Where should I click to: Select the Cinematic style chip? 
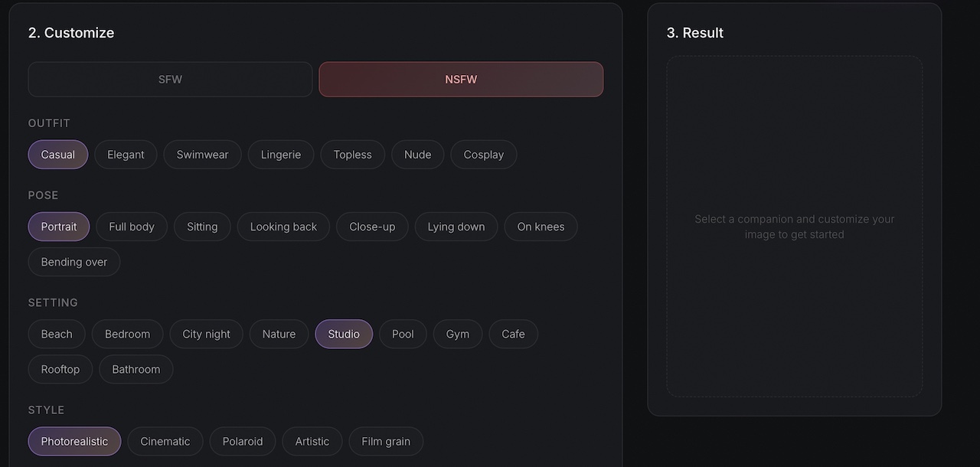pyautogui.click(x=165, y=441)
